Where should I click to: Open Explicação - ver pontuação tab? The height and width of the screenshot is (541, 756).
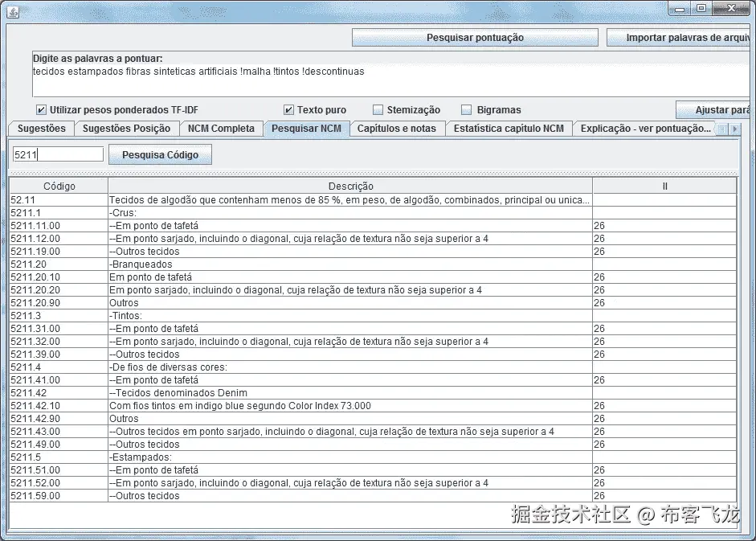tap(645, 129)
